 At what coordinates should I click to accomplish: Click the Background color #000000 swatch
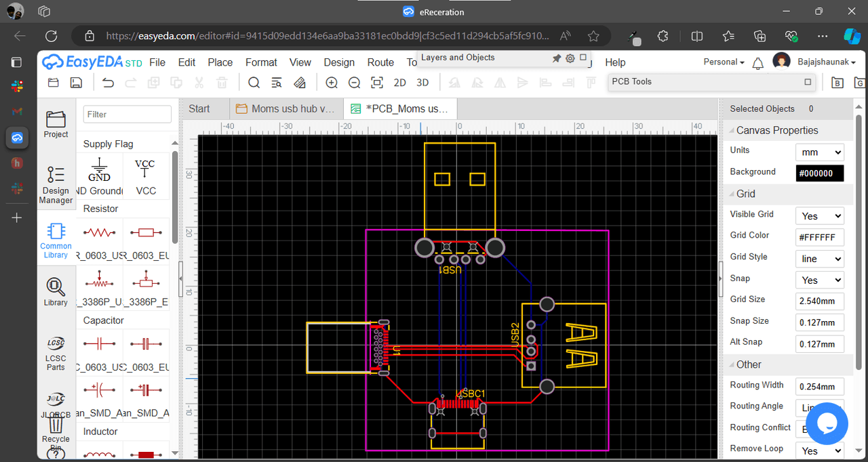[819, 173]
